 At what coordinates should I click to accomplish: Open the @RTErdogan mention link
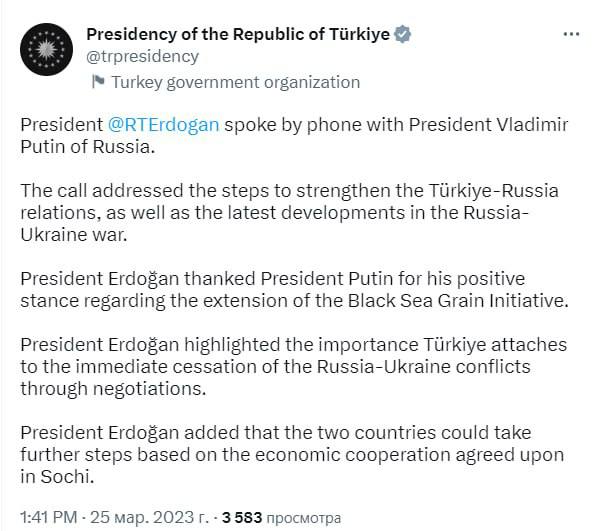pyautogui.click(x=164, y=125)
